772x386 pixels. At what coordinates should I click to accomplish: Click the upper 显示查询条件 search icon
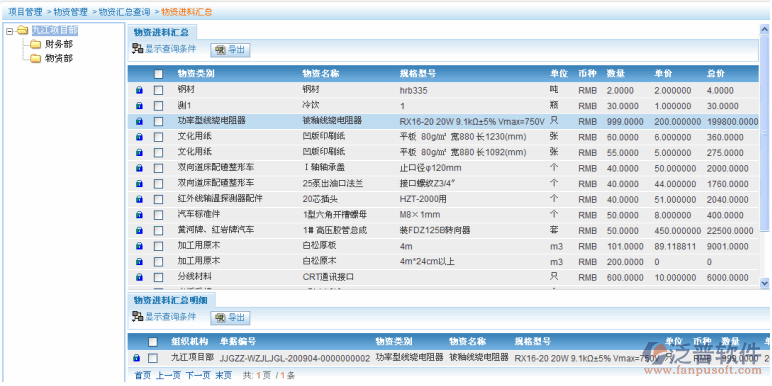click(x=137, y=49)
